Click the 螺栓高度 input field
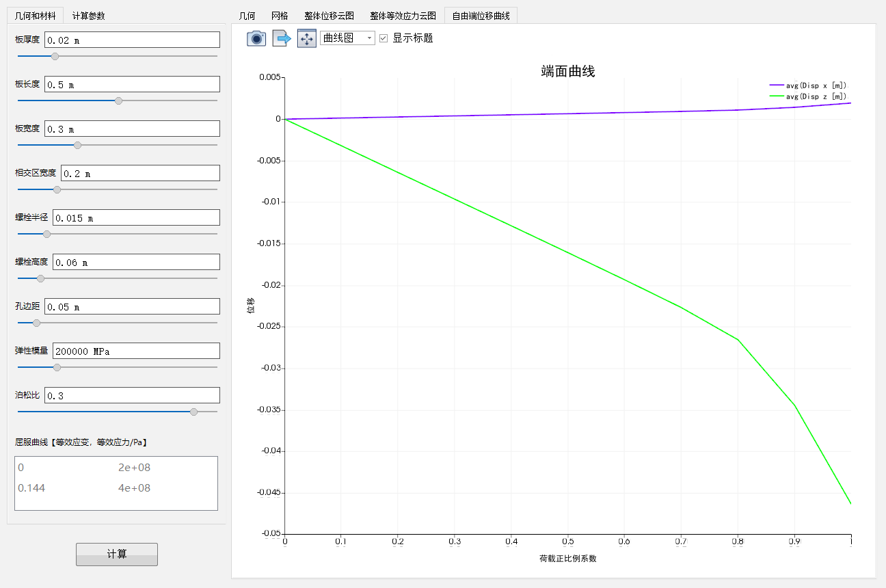The image size is (886, 588). point(136,262)
